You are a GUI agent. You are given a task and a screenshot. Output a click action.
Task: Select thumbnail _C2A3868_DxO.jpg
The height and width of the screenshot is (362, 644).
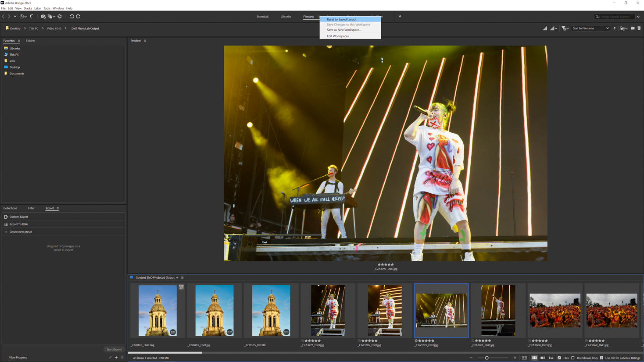coord(555,311)
